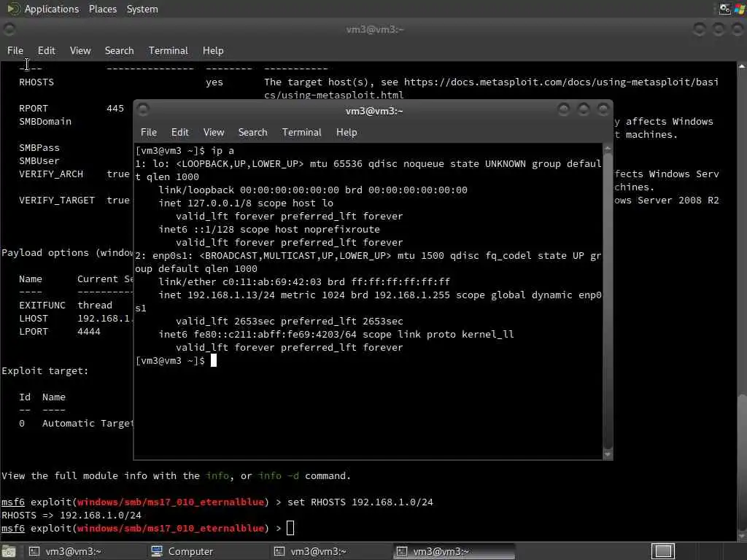This screenshot has width=747, height=560.
Task: Open View menu of background terminal
Action: point(80,50)
